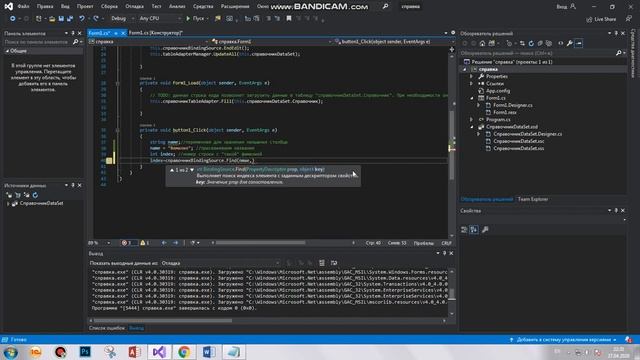Screen dimensions: 640x360
Task: Select СправочникDataSet.xss file
Action: click(x=518, y=149)
